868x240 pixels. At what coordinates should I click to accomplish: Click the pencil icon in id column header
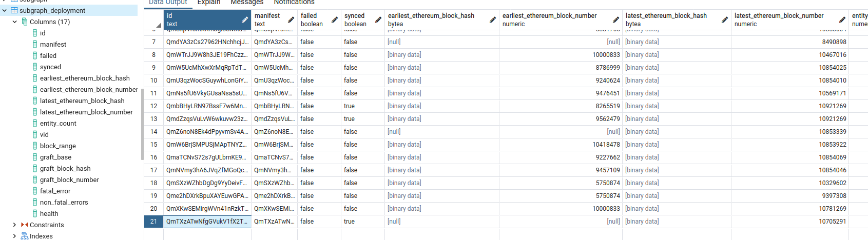pos(245,19)
